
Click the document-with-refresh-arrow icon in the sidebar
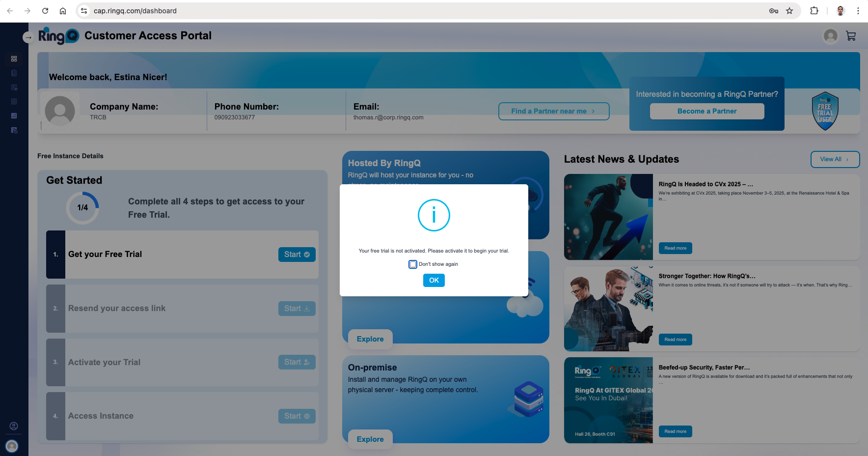click(14, 130)
